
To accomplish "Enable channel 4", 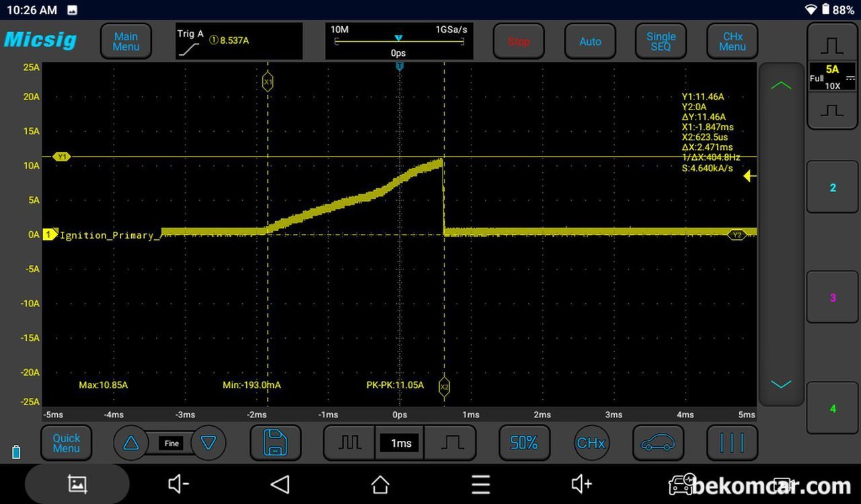I will click(832, 409).
